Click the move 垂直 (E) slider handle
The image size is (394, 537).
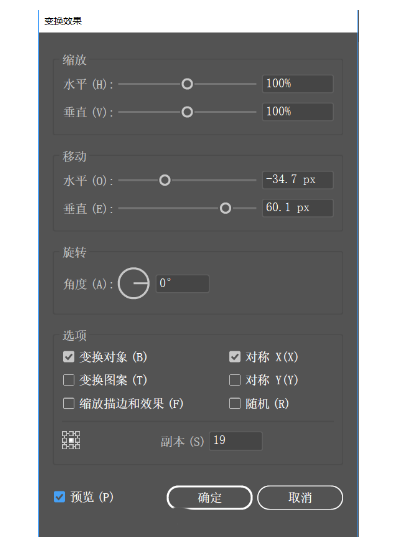point(225,208)
